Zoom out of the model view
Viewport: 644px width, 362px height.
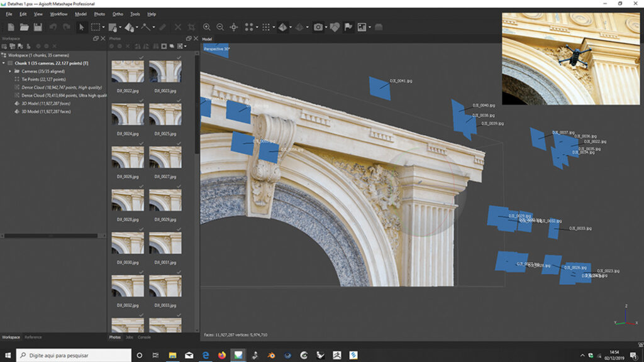(x=220, y=27)
